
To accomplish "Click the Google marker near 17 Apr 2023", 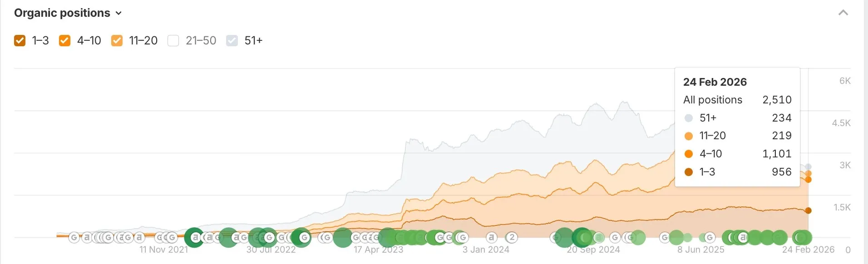I will coord(376,237).
